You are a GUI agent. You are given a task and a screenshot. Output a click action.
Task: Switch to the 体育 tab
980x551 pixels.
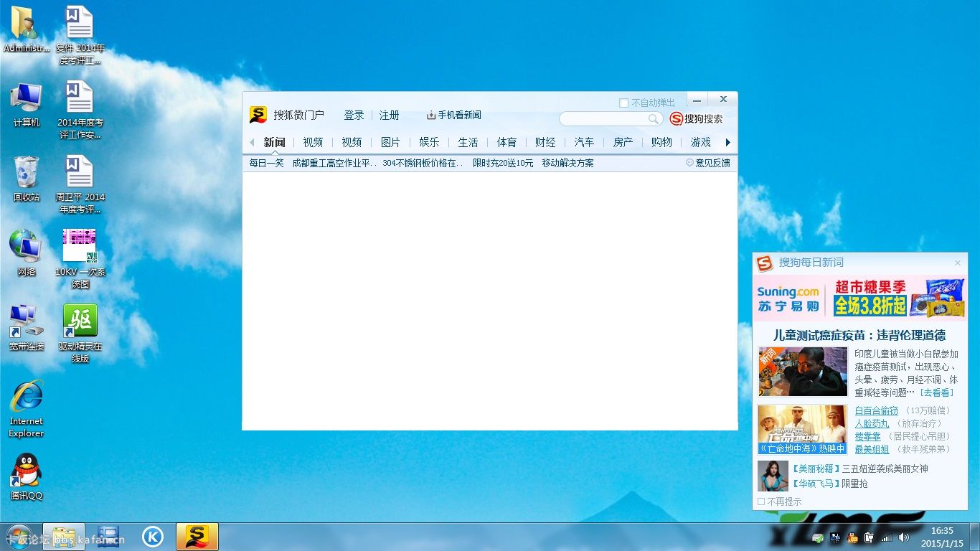pos(507,142)
